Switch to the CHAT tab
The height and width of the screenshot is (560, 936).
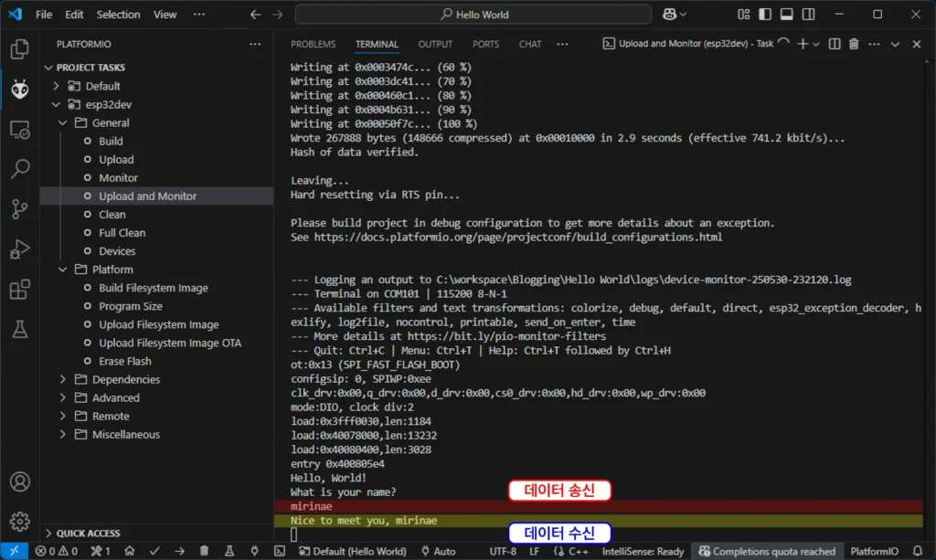point(530,44)
